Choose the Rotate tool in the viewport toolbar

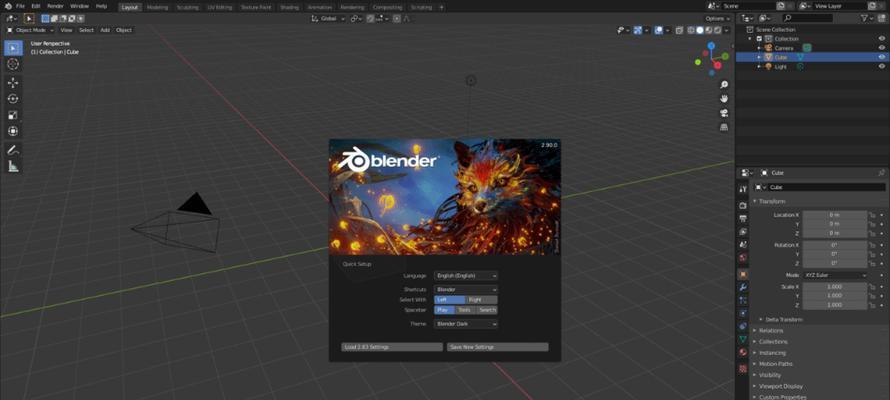coord(13,99)
